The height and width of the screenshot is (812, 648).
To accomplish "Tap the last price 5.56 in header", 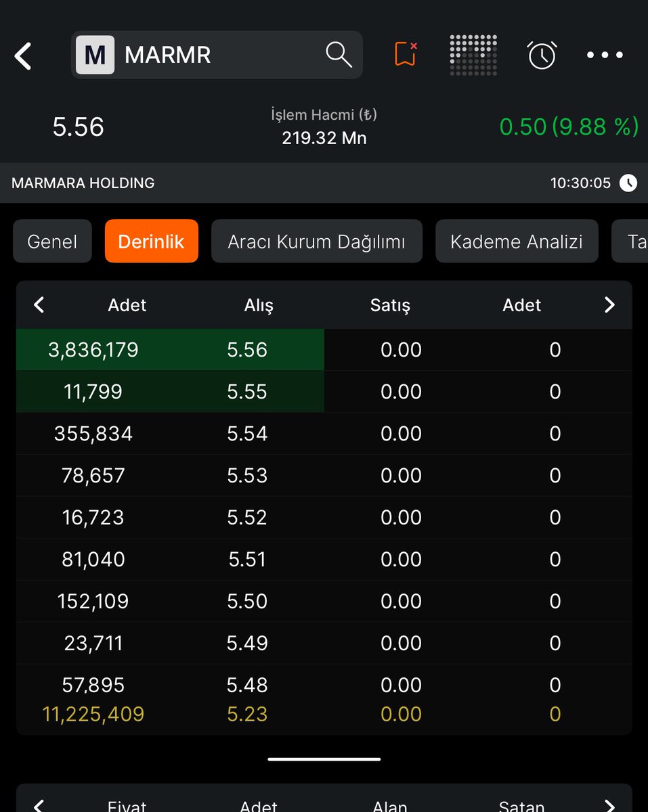I will click(79, 127).
